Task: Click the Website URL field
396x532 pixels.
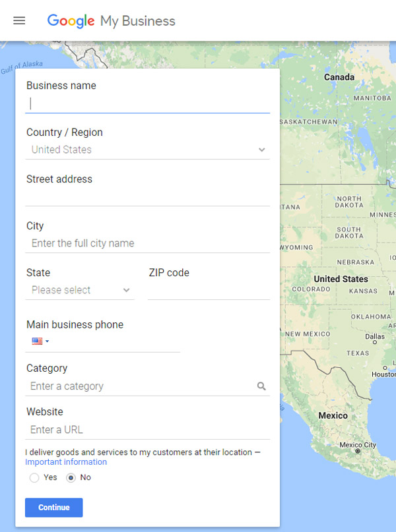Action: point(147,430)
